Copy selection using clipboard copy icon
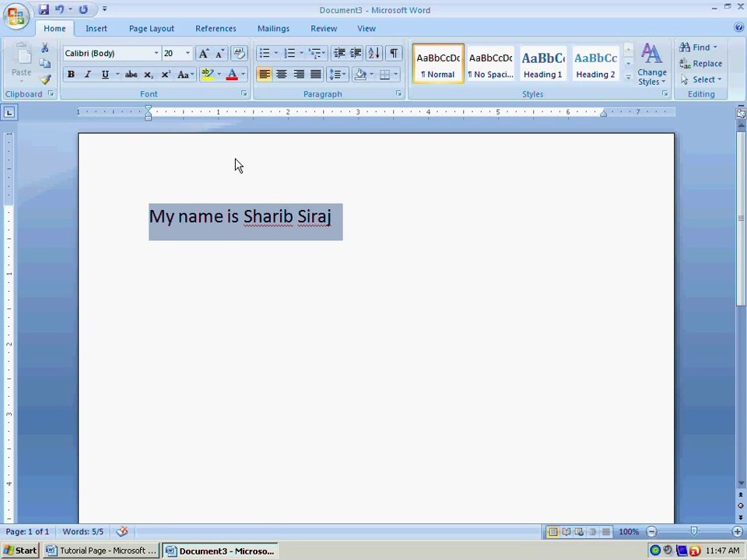The height and width of the screenshot is (560, 747). [x=45, y=63]
